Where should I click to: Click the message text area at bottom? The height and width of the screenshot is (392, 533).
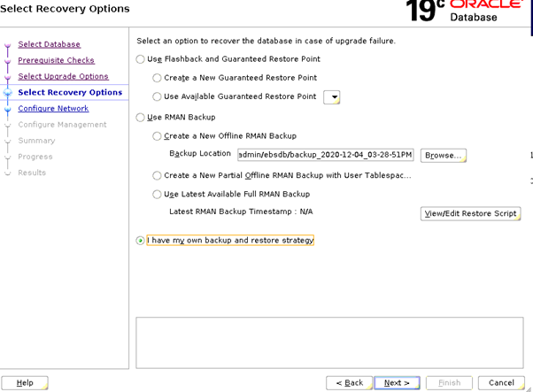[329, 342]
